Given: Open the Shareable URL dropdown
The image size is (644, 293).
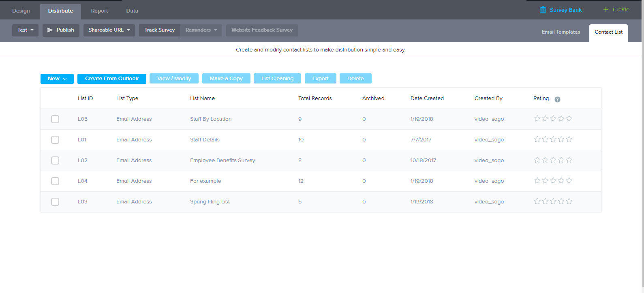Looking at the screenshot, I should pyautogui.click(x=109, y=30).
